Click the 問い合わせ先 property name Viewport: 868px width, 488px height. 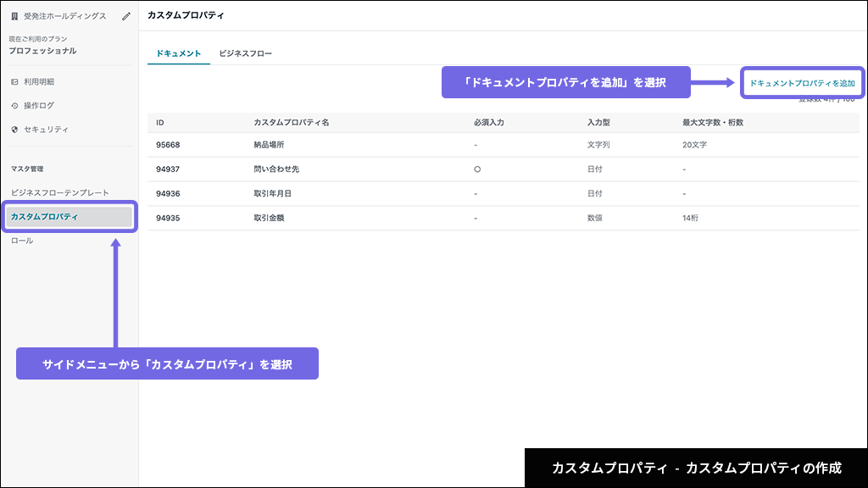276,169
